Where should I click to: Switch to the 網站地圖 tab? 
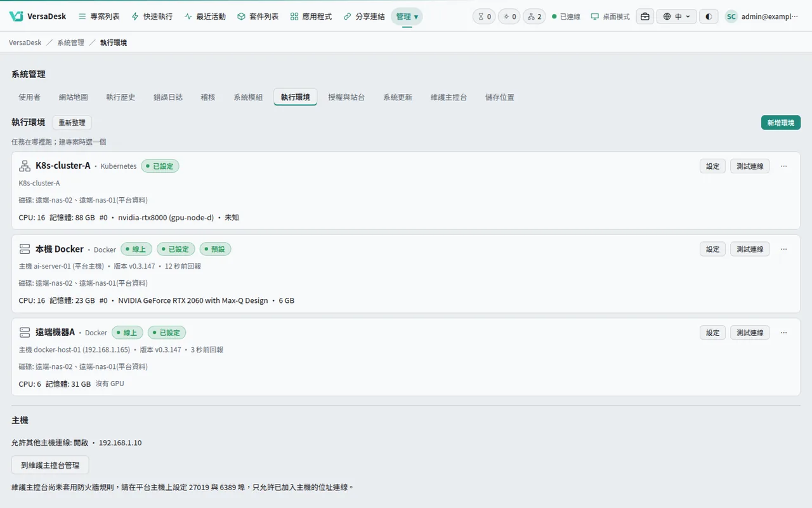74,97
